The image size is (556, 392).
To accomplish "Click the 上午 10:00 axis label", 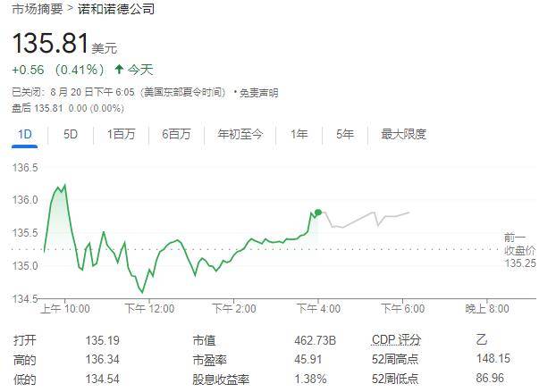I will tap(65, 309).
